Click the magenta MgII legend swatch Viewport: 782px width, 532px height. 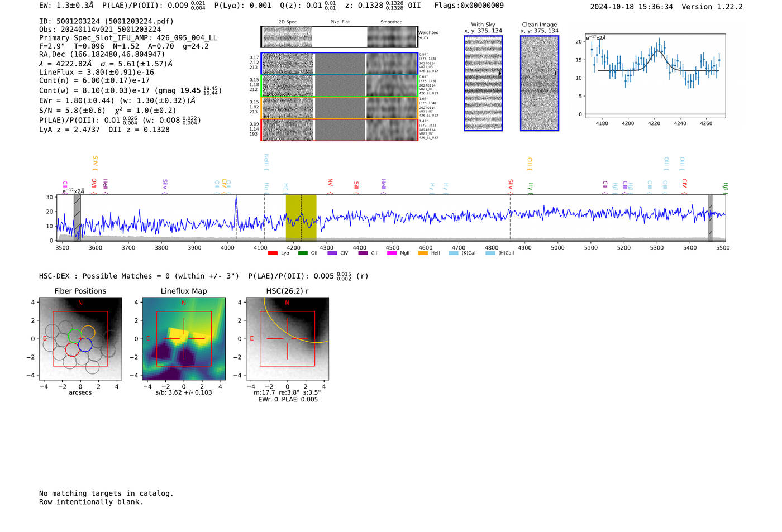point(392,253)
